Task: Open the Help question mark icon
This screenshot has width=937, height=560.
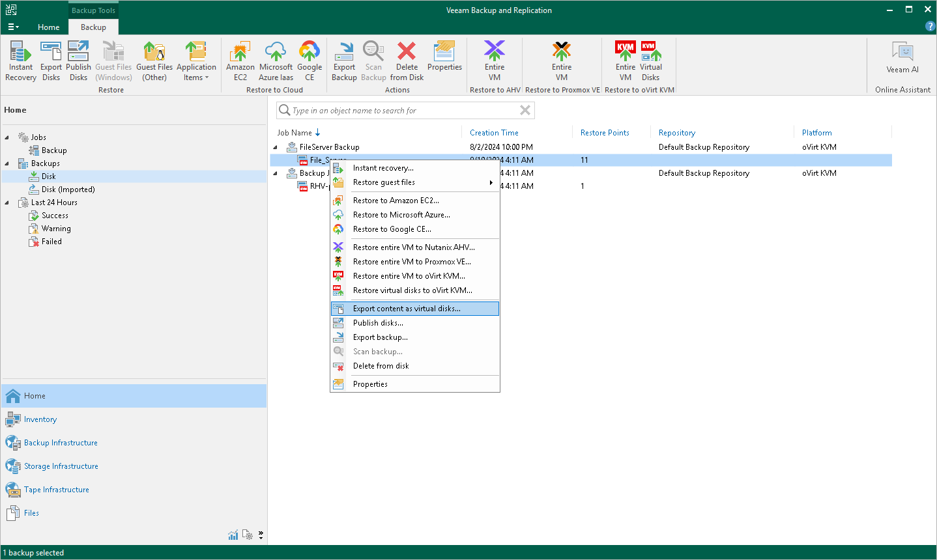Action: (x=930, y=26)
